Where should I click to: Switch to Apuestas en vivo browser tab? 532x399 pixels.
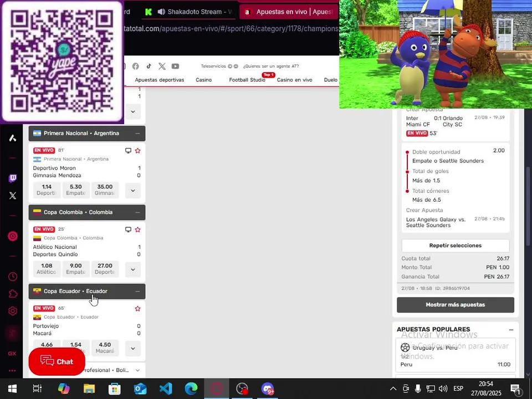(289, 12)
